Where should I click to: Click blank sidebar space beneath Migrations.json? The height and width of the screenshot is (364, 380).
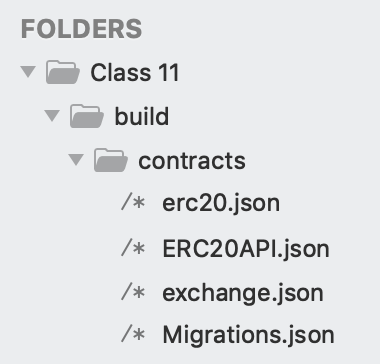pyautogui.click(x=190, y=357)
